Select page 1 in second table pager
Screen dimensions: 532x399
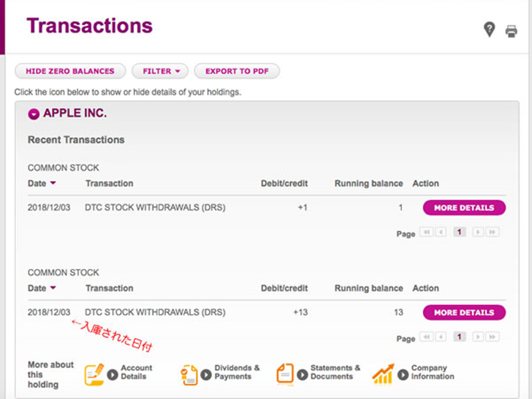459,337
